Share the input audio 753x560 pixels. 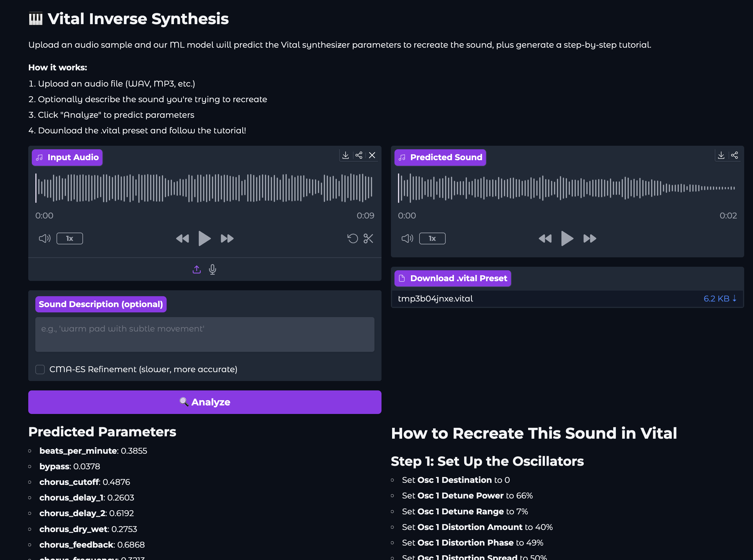coord(359,155)
